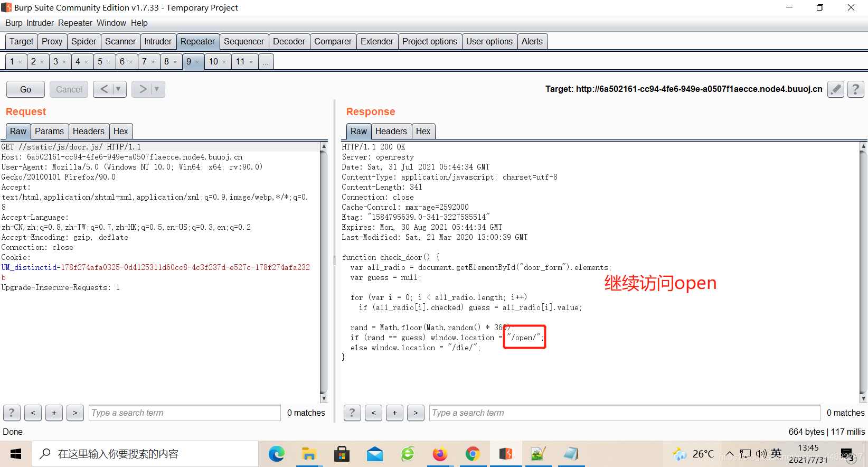The width and height of the screenshot is (868, 467).
Task: Open the Intruder tool tab
Action: point(158,41)
